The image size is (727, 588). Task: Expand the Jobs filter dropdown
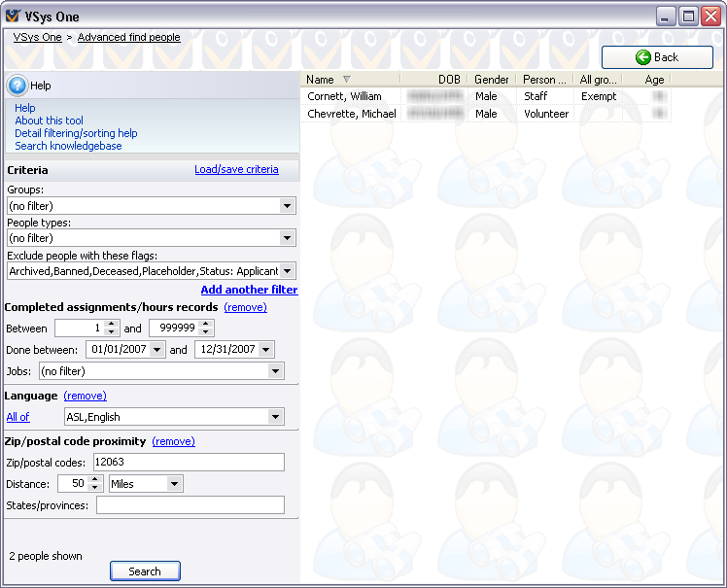pos(275,371)
